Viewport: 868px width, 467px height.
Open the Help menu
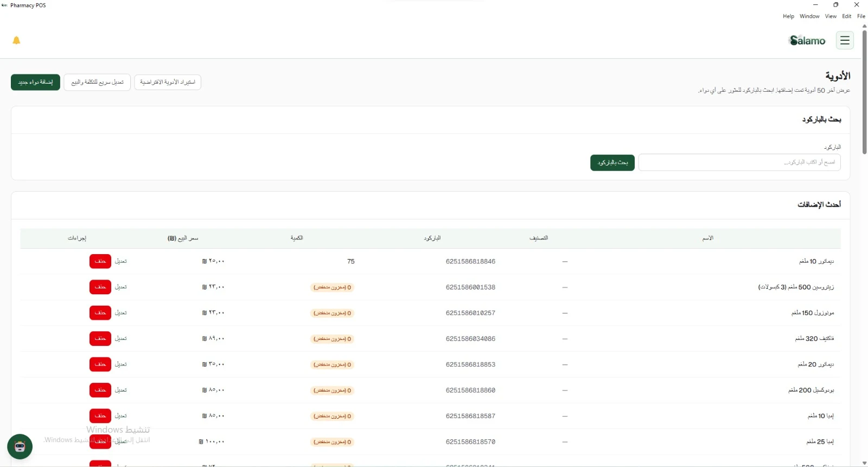coord(788,16)
